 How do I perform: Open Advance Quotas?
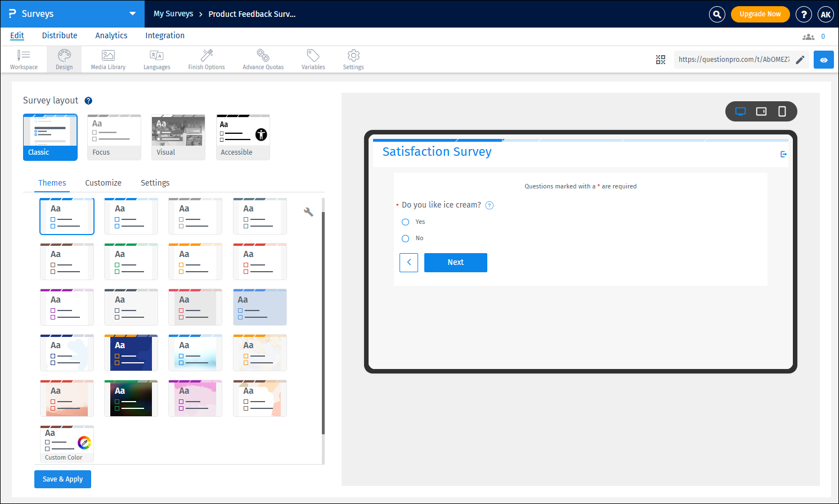tap(263, 59)
